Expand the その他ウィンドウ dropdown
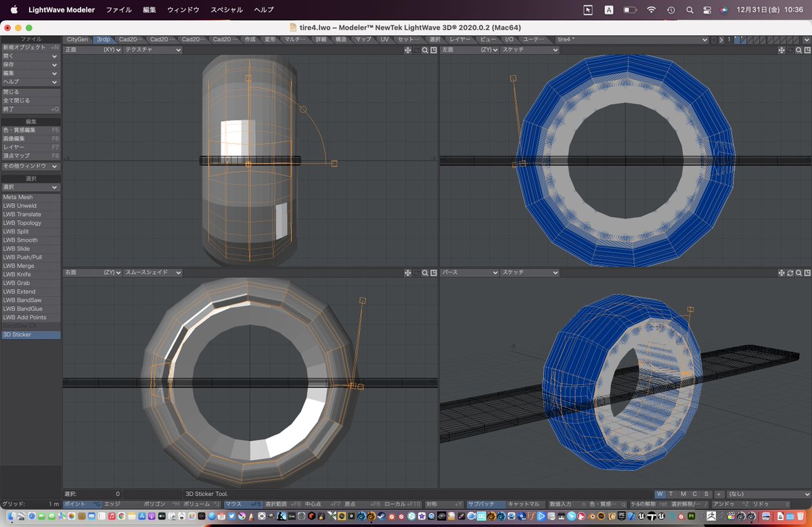This screenshot has height=527, width=812. click(30, 166)
